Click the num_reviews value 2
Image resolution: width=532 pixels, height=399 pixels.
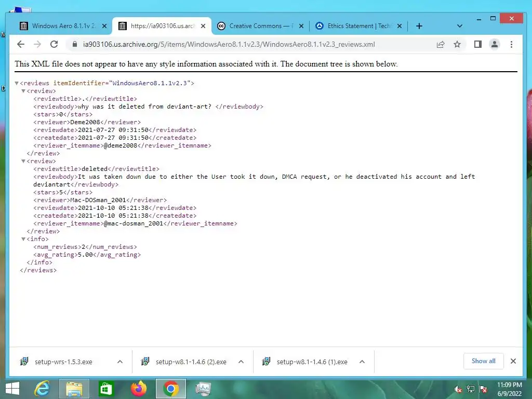(x=84, y=247)
